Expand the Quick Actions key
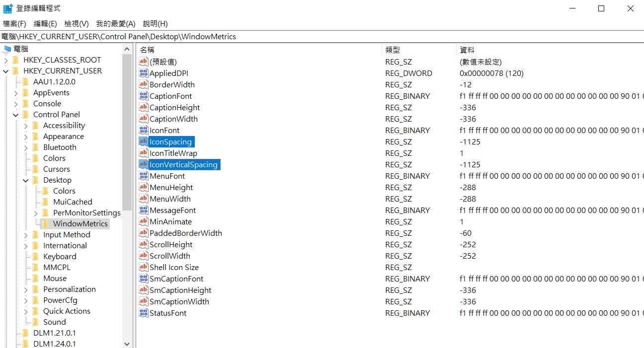Image resolution: width=644 pixels, height=348 pixels. (26, 311)
